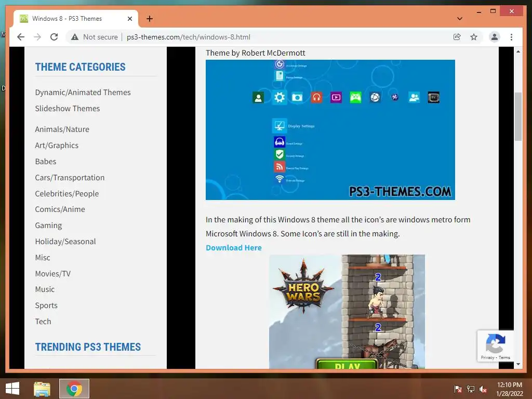Click the TRENDING PS3 THEMES heading
Viewport: 532px width, 399px height.
[88, 347]
